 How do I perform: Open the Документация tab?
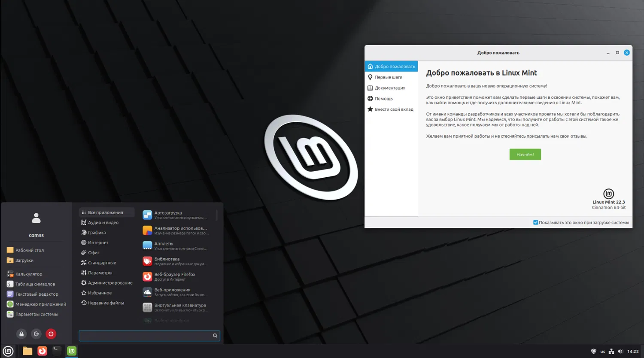(x=391, y=88)
